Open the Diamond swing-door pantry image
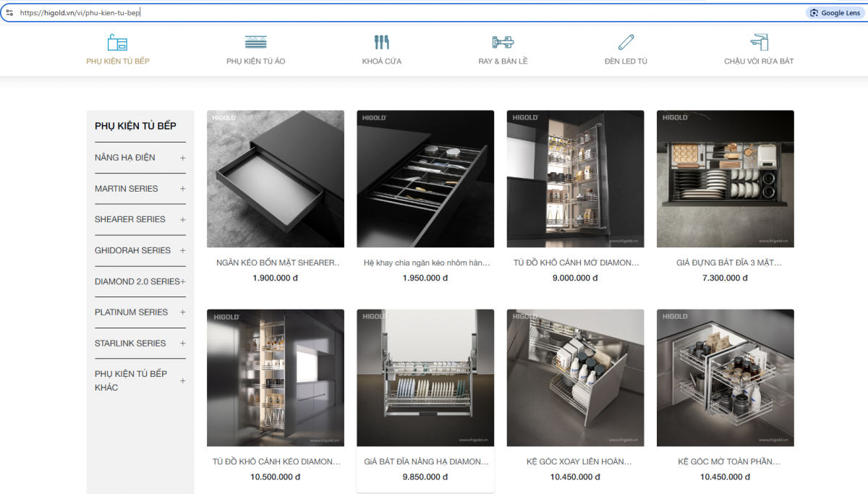 pyautogui.click(x=575, y=179)
